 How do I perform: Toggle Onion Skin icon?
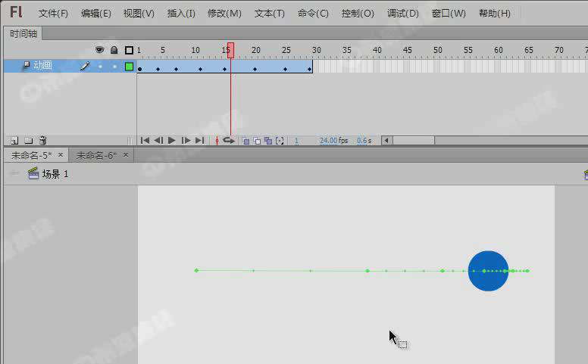(246, 141)
